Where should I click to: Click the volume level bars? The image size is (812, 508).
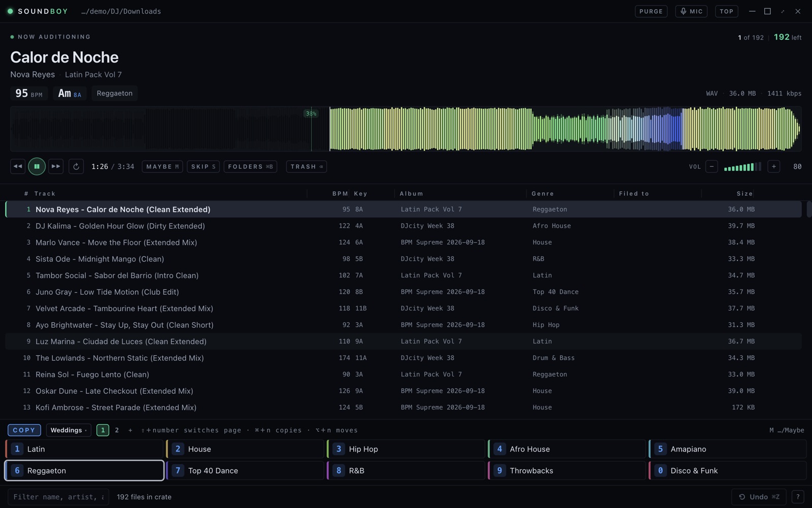[x=742, y=167]
